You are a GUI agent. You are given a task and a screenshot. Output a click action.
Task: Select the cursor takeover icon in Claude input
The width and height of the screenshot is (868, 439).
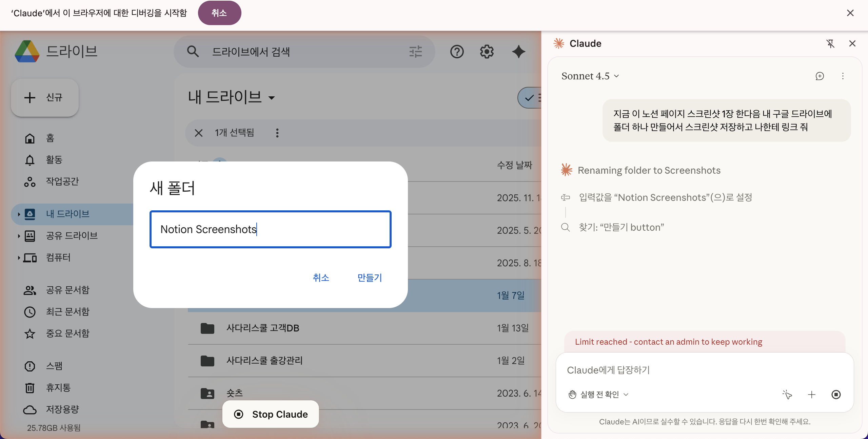point(787,395)
